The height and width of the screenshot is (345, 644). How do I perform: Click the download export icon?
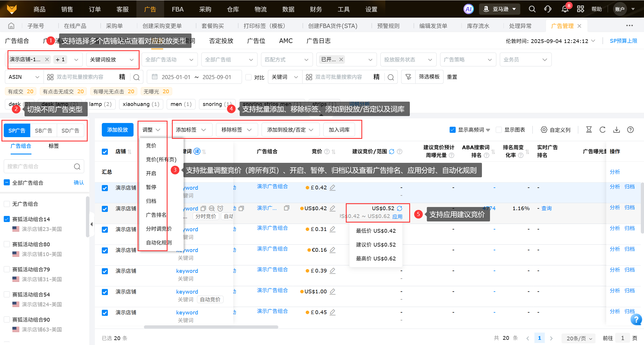(617, 130)
